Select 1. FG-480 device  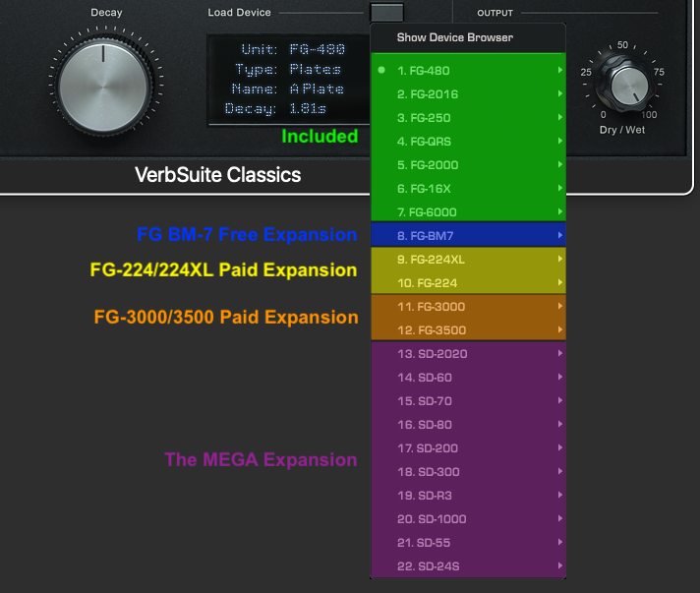(x=468, y=71)
